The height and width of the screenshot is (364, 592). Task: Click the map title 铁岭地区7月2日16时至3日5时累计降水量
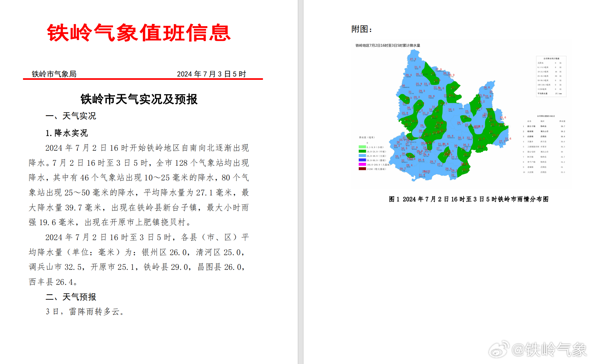(x=388, y=45)
